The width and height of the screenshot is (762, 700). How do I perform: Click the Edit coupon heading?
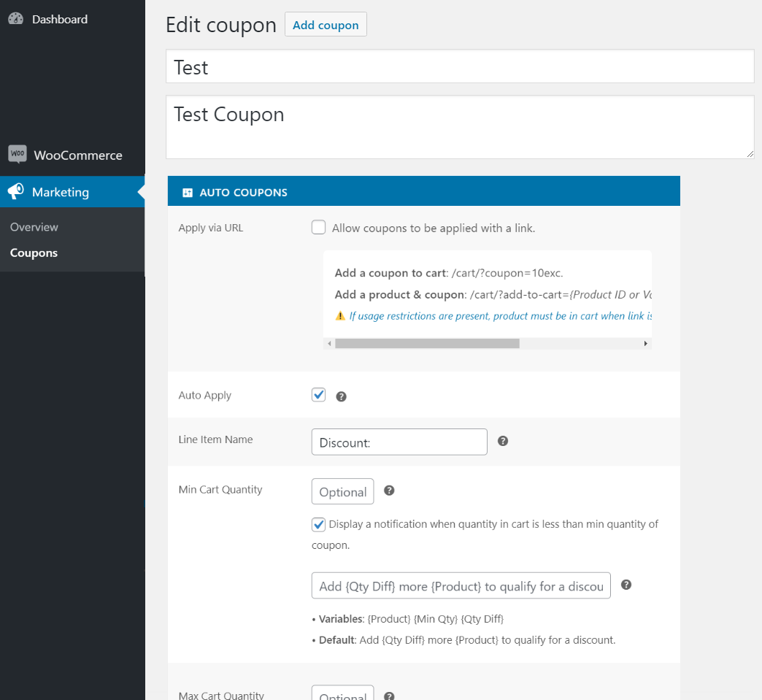(x=221, y=25)
